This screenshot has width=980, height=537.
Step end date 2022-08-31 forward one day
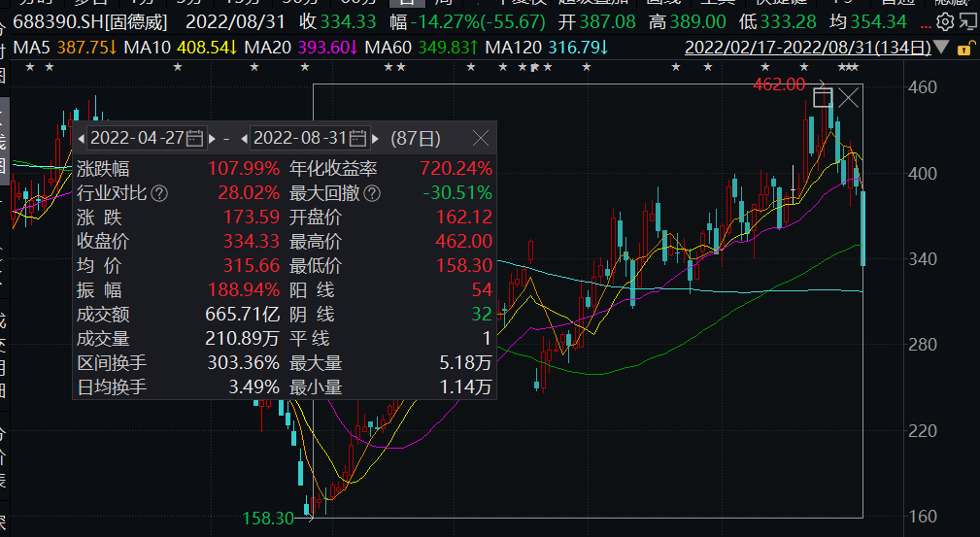[376, 139]
